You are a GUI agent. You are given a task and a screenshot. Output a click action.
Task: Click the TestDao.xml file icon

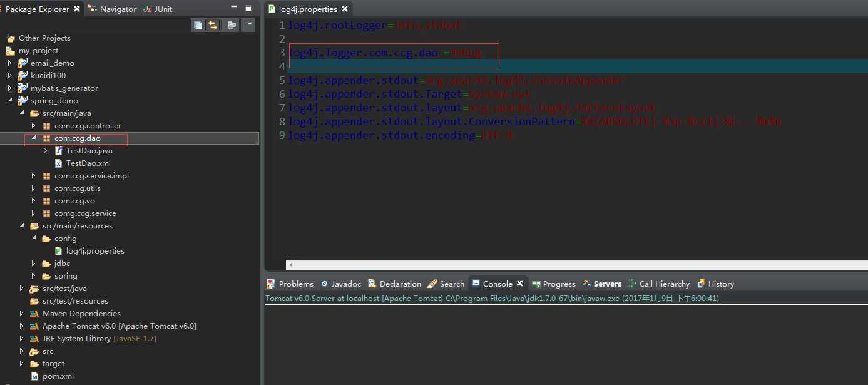coord(58,163)
